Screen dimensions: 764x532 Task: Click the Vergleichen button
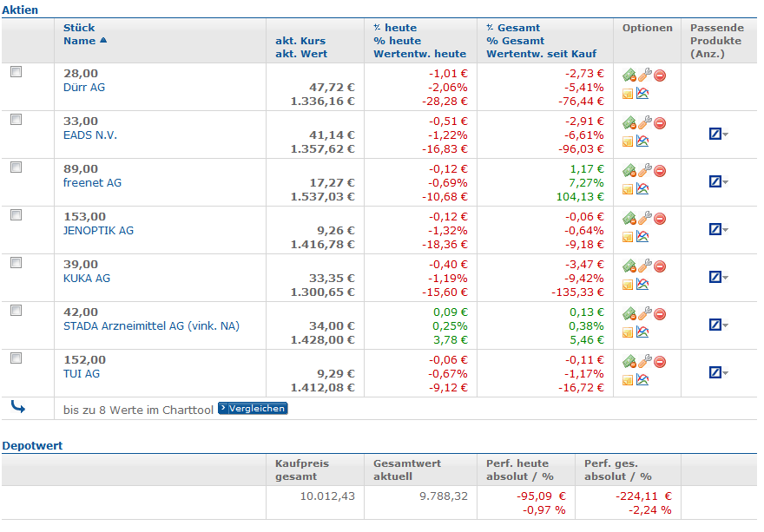pyautogui.click(x=252, y=408)
